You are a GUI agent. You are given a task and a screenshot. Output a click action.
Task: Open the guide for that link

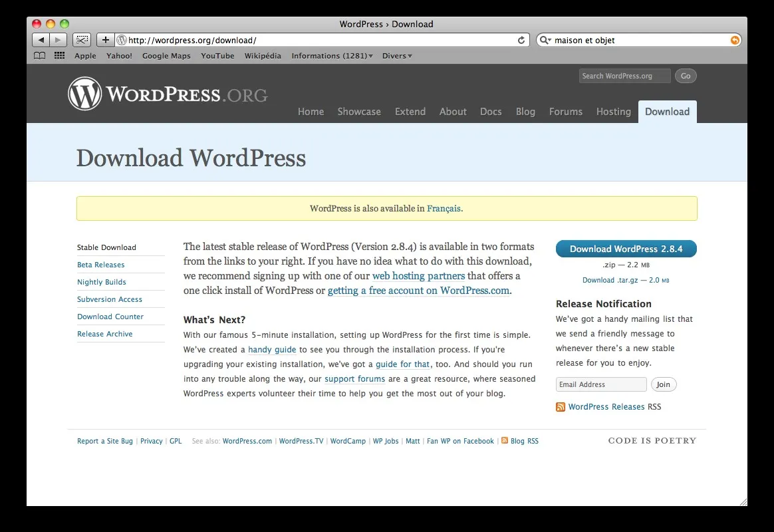click(403, 364)
